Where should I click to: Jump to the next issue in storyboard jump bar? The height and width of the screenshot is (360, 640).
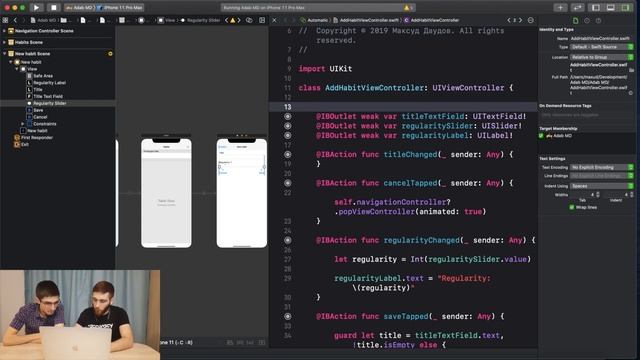pyautogui.click(x=239, y=20)
